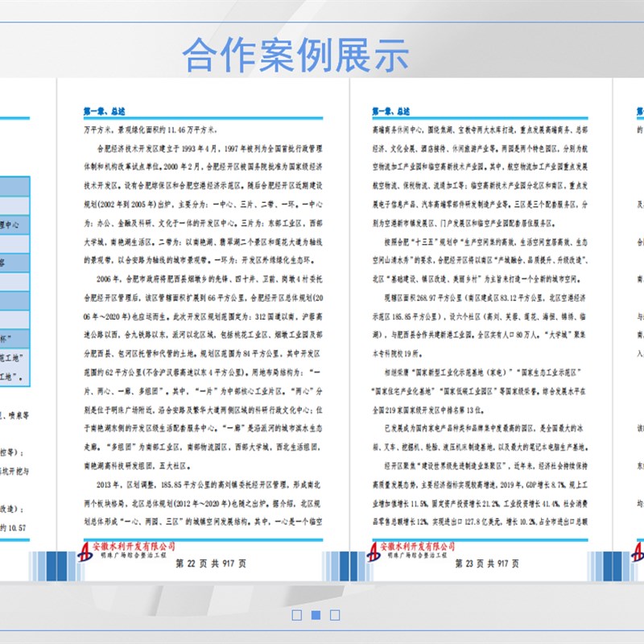Click the 第一章、总述 header on page 23
Screen dimensions: 644x644
[391, 111]
